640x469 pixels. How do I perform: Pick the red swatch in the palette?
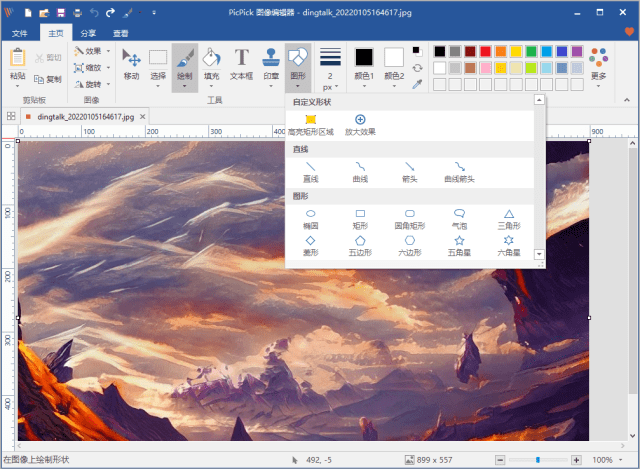pos(485,51)
